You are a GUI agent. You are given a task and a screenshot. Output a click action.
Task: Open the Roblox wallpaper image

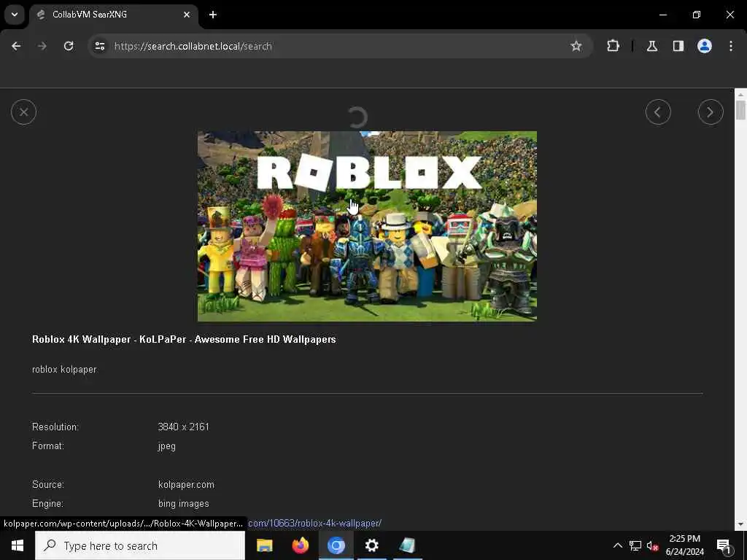click(367, 226)
